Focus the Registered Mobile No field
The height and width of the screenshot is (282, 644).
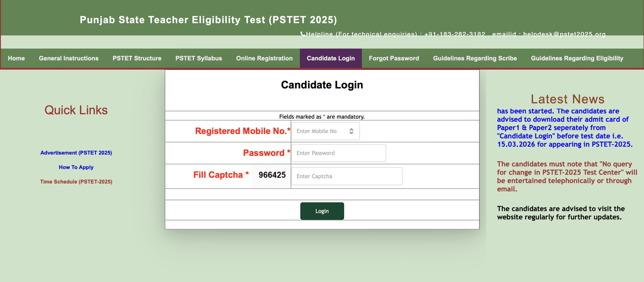coord(320,131)
